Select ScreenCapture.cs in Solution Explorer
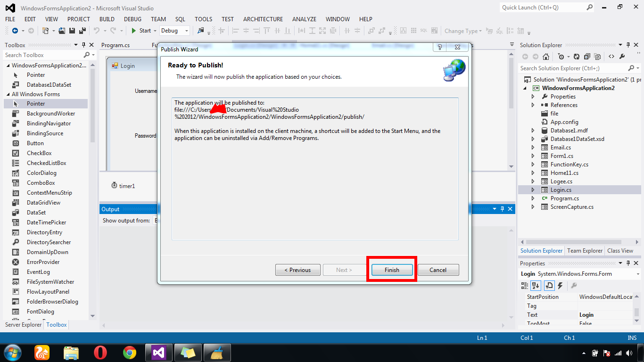644x362 pixels. click(x=572, y=207)
